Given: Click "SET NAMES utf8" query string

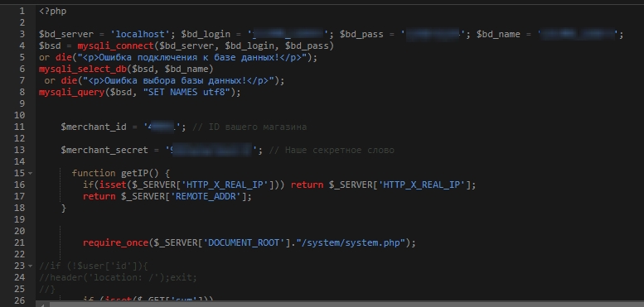Looking at the screenshot, I should 186,92.
